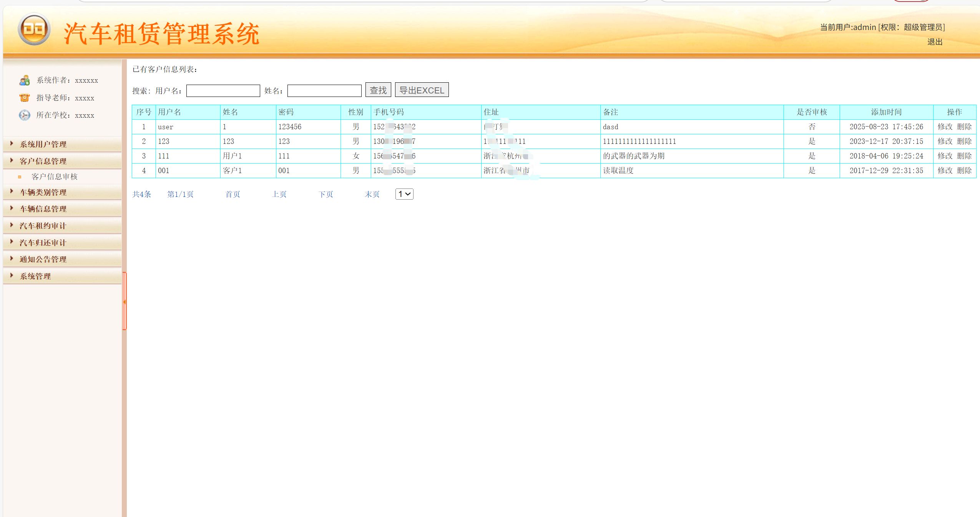Click 删除 for username 123 row

click(964, 141)
